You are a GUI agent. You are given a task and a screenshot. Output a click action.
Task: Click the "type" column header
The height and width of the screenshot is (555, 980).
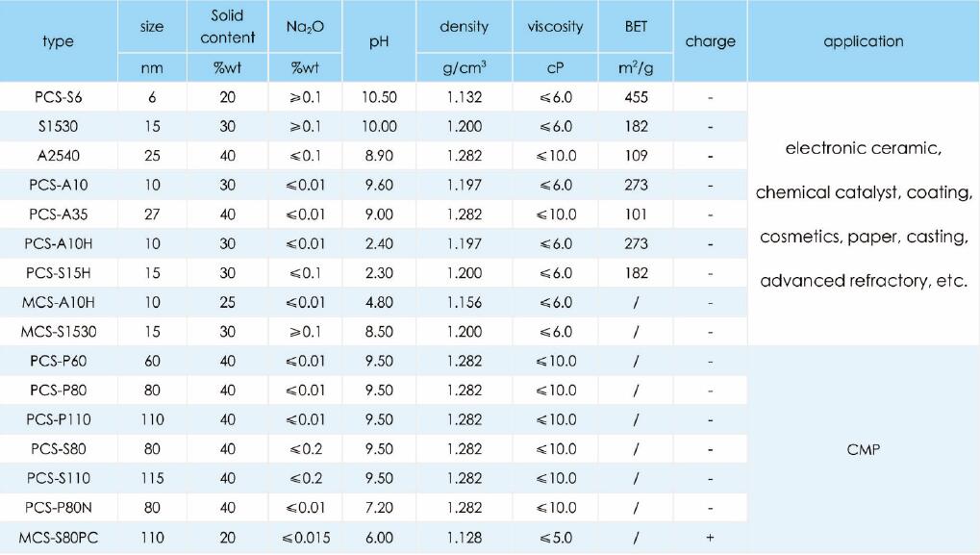point(58,41)
